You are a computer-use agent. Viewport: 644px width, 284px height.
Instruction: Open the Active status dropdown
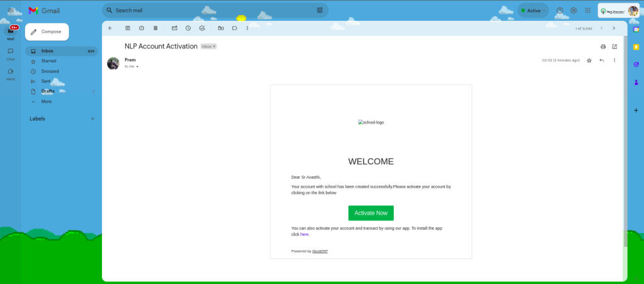pyautogui.click(x=533, y=11)
